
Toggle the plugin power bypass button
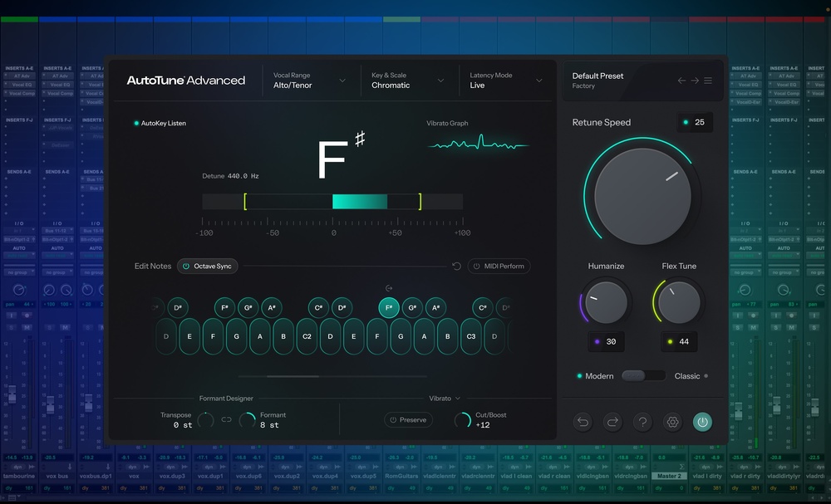click(x=702, y=422)
